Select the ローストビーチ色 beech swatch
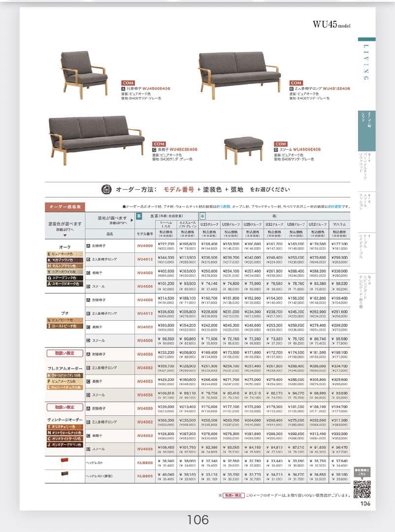This screenshot has height=532, width=395. coord(65,326)
